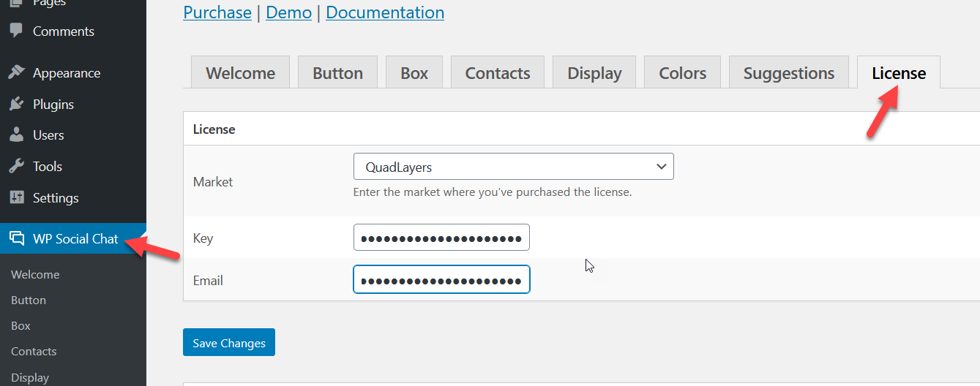980x386 pixels.
Task: Click the WP Social Chat bubbles icon
Action: coord(16,238)
